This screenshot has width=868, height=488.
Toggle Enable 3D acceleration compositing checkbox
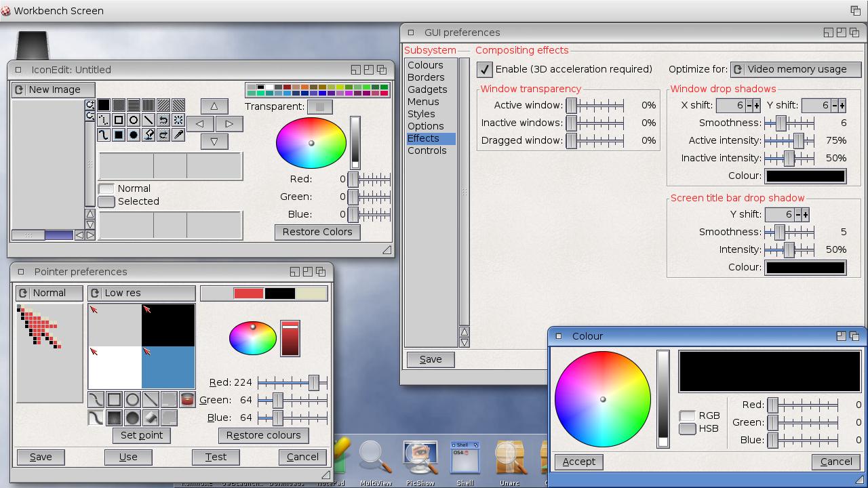(x=484, y=69)
